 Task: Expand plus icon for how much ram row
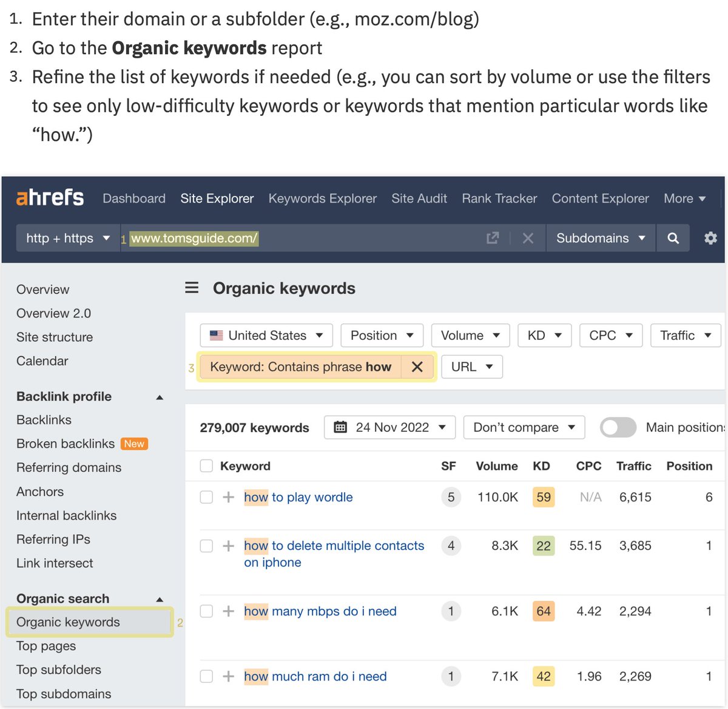pyautogui.click(x=228, y=676)
